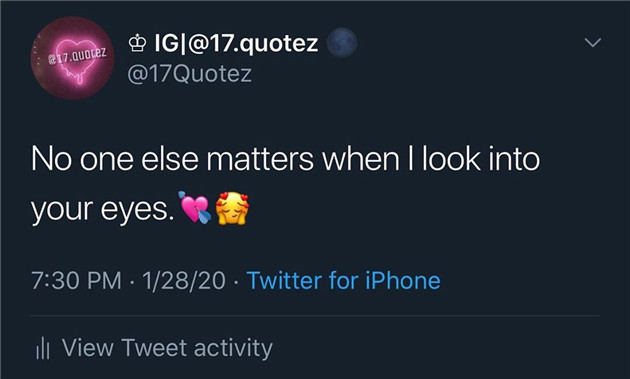Click the heart with arrow emoji

click(x=195, y=207)
